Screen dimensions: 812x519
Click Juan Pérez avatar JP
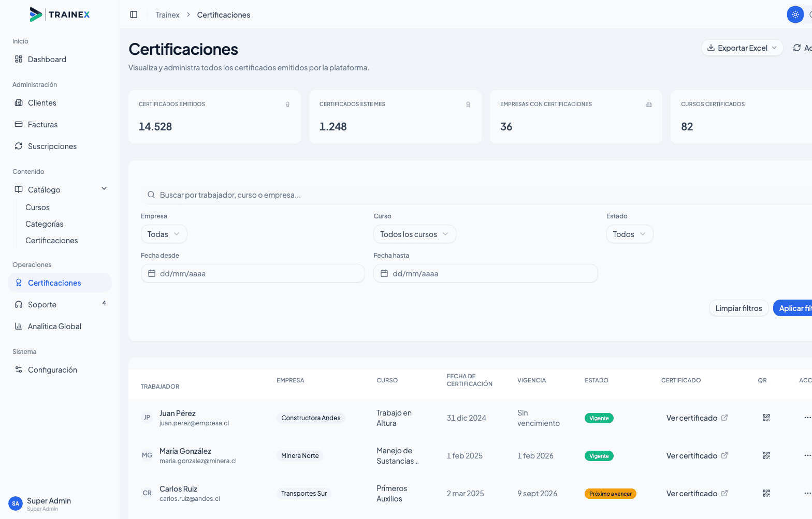click(147, 418)
